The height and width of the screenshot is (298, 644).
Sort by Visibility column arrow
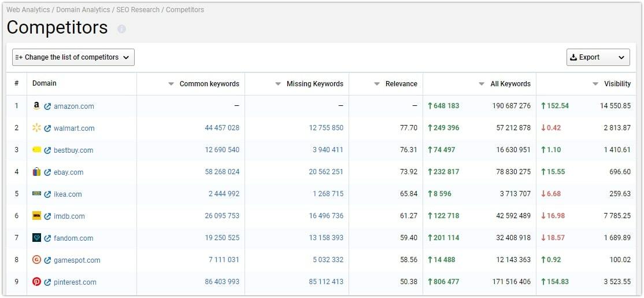(595, 84)
